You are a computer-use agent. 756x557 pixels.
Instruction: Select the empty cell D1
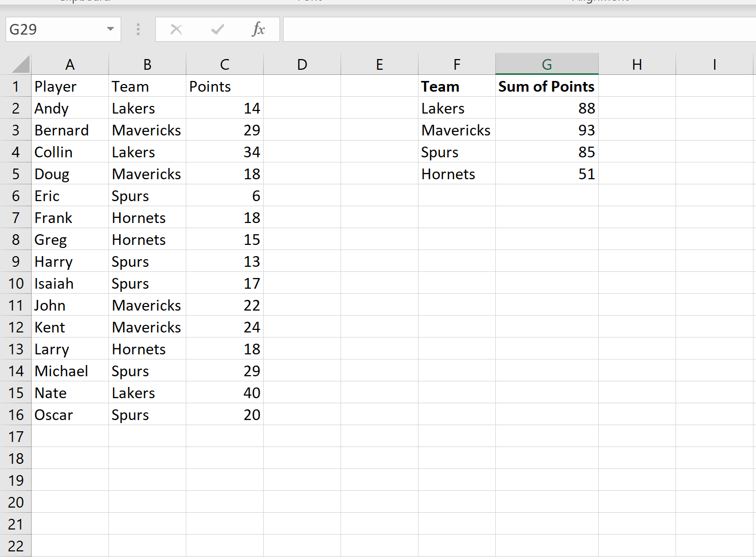[x=302, y=86]
